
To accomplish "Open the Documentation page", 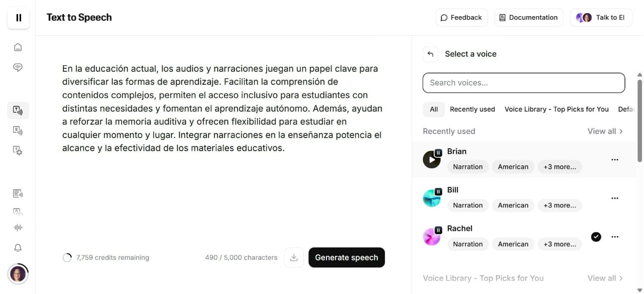I will pyautogui.click(x=529, y=17).
